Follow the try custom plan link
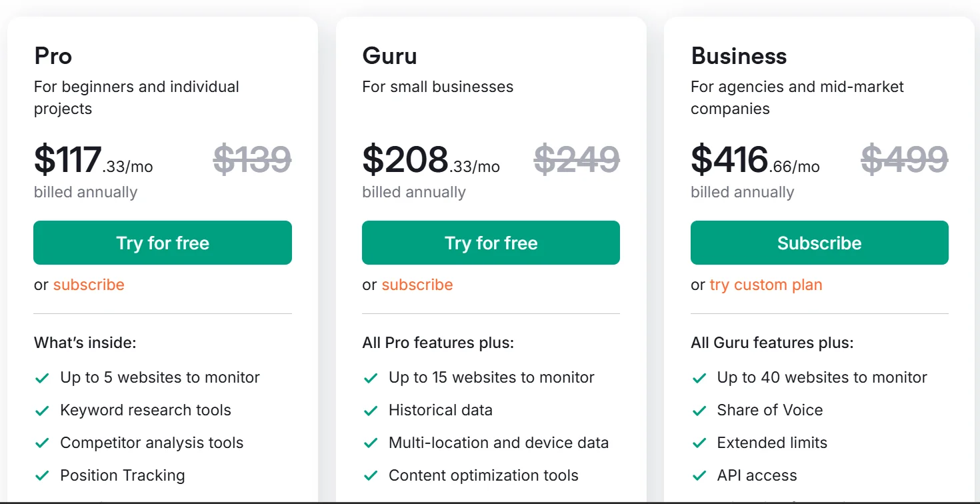980x504 pixels. click(766, 285)
